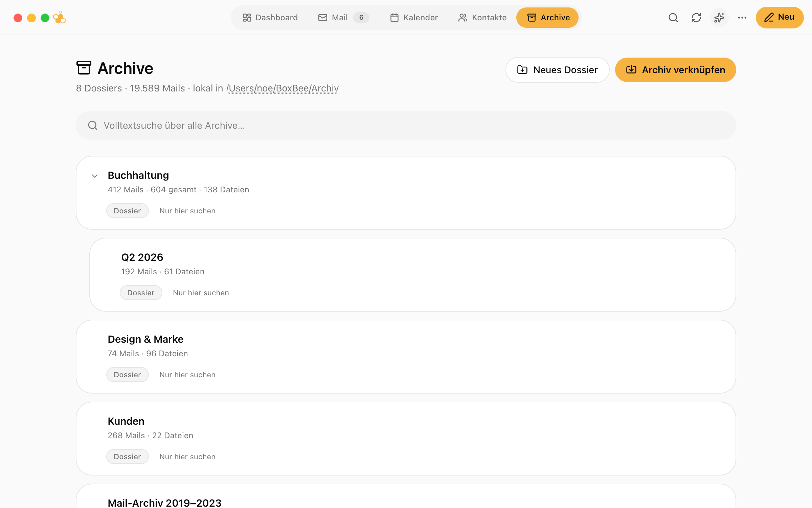Click the archive box icon beside the title
Viewport: 812px width, 508px height.
tap(84, 68)
